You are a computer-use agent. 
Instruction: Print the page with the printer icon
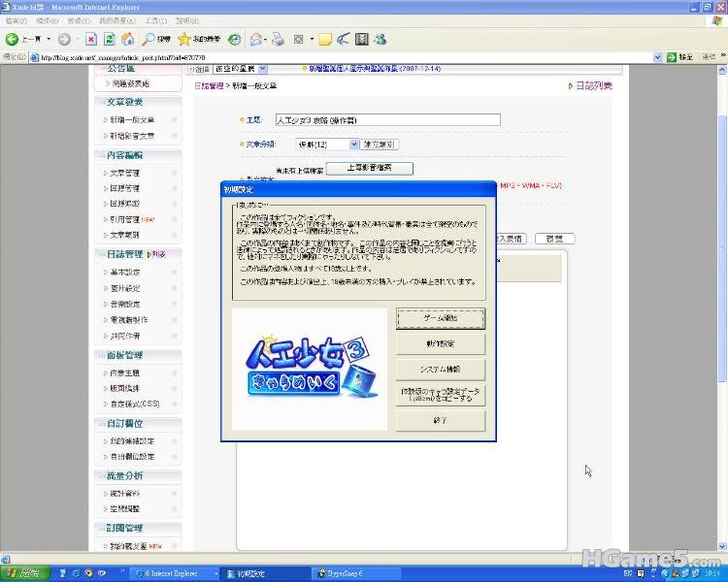pos(279,40)
